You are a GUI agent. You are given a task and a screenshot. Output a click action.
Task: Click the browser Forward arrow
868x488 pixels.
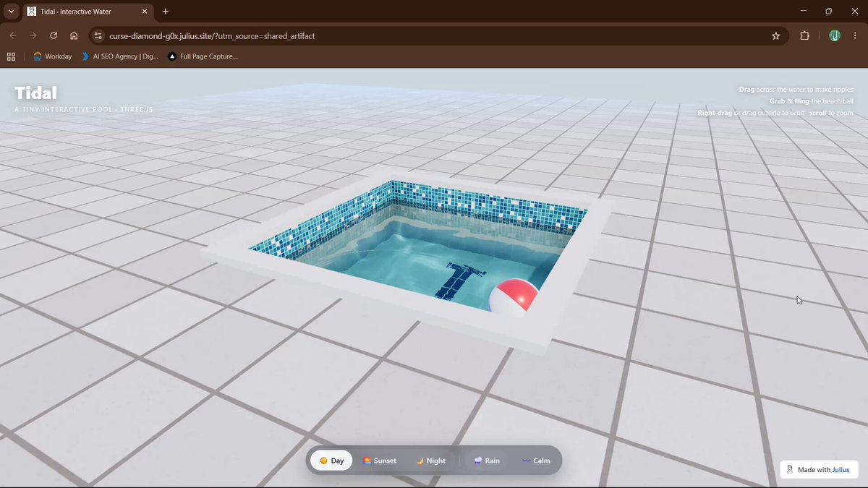tap(33, 35)
